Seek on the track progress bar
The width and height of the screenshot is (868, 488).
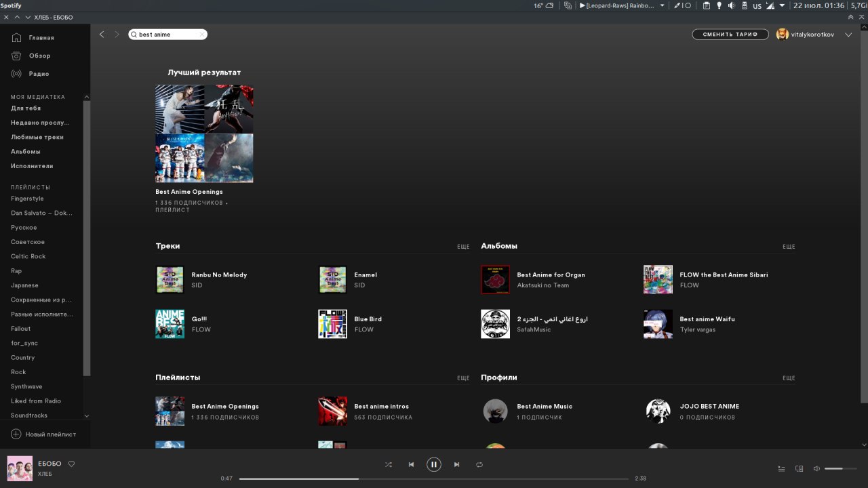pyautogui.click(x=434, y=479)
